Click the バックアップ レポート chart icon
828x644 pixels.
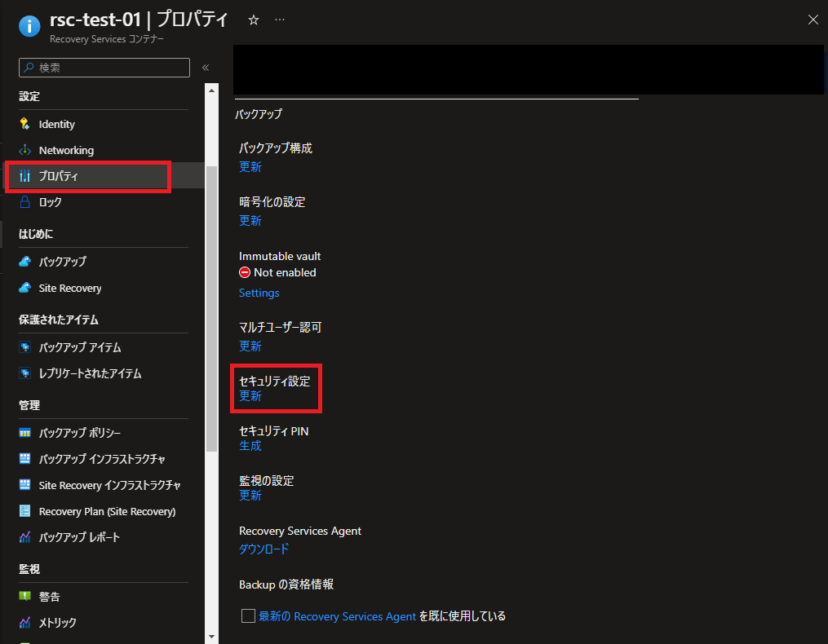(x=24, y=537)
